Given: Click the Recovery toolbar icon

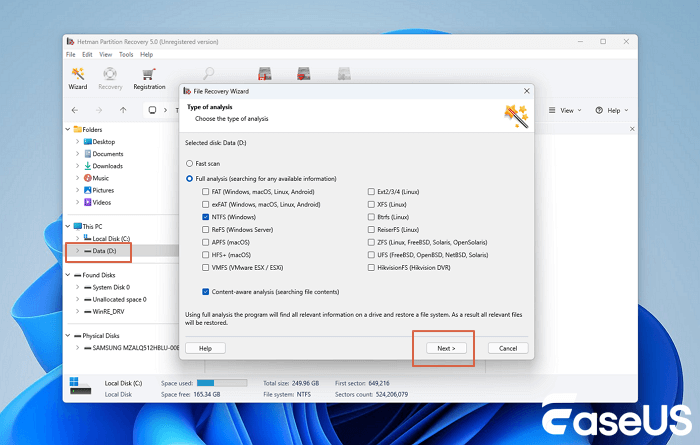Looking at the screenshot, I should (110, 78).
